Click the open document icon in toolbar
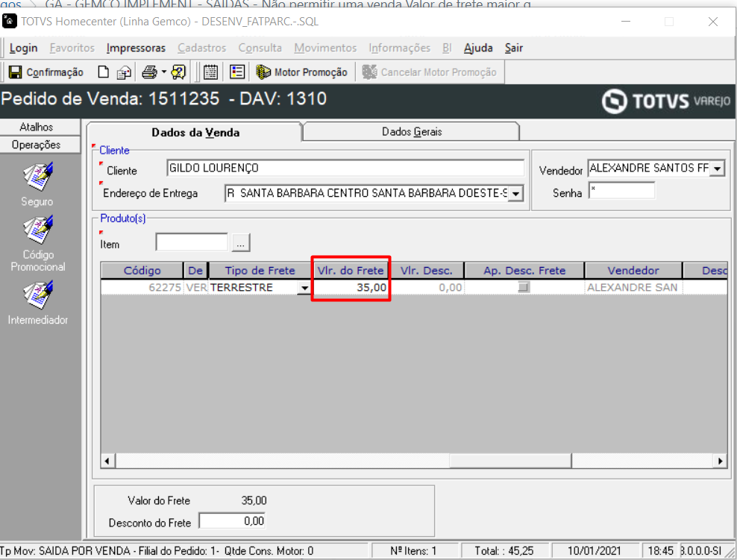The height and width of the screenshot is (560, 737). click(x=124, y=72)
